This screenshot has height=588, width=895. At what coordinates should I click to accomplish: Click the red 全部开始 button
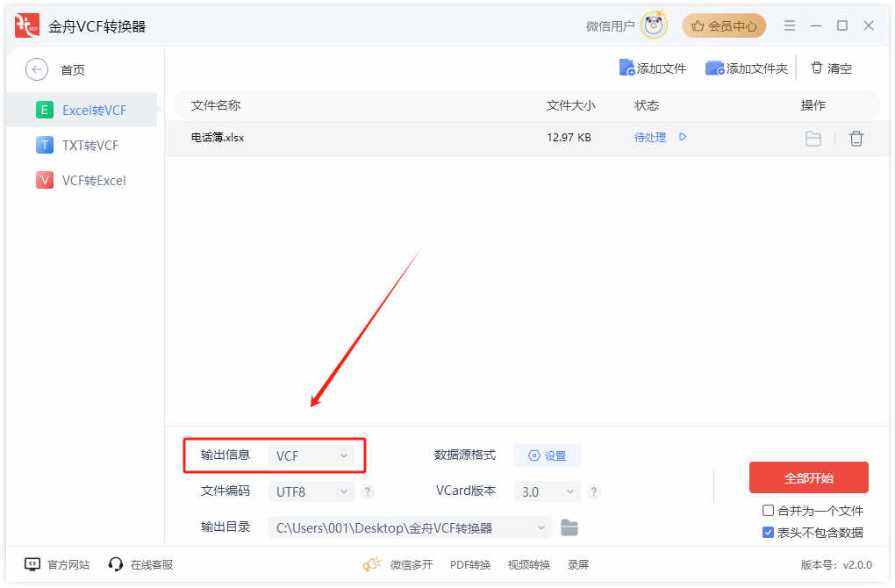[808, 477]
